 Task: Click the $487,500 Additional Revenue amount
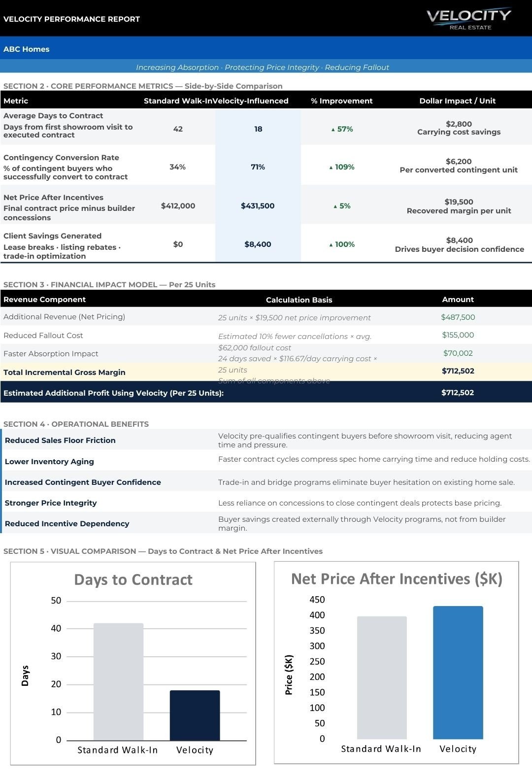point(458,317)
